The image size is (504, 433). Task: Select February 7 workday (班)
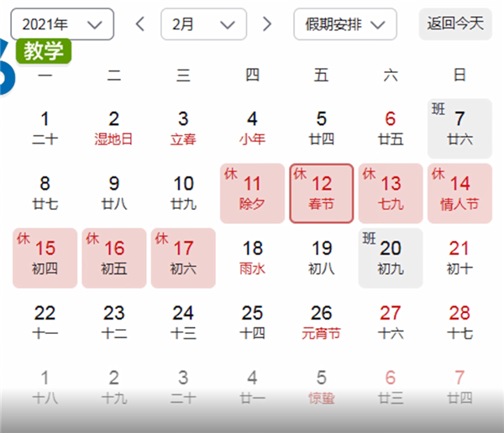459,128
